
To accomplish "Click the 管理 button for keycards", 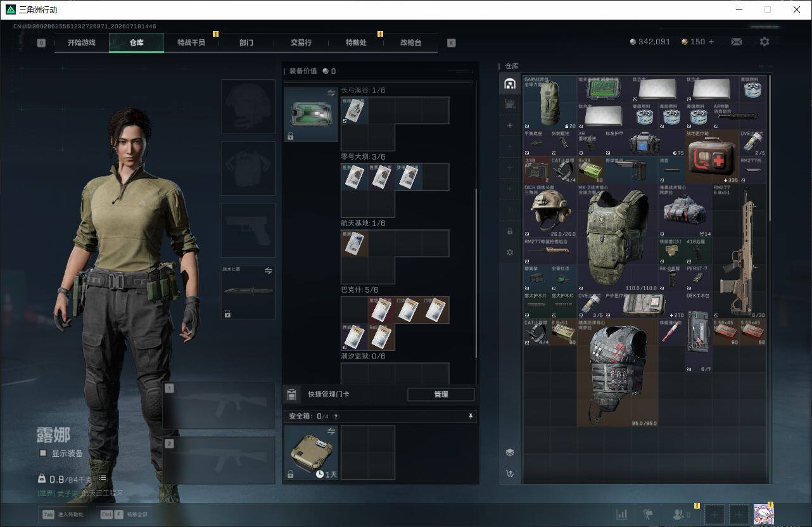I will click(x=441, y=395).
